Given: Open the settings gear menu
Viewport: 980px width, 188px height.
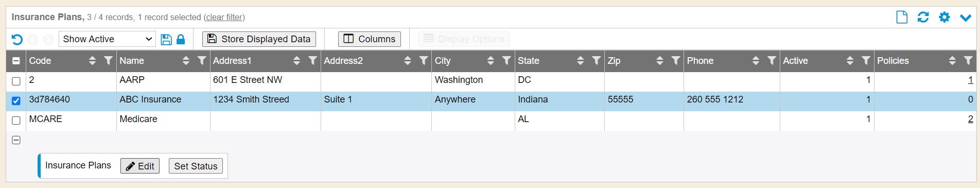Looking at the screenshot, I should tap(944, 18).
